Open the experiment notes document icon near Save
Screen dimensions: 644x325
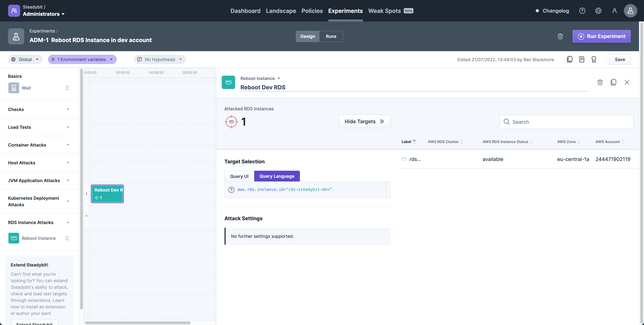point(582,59)
